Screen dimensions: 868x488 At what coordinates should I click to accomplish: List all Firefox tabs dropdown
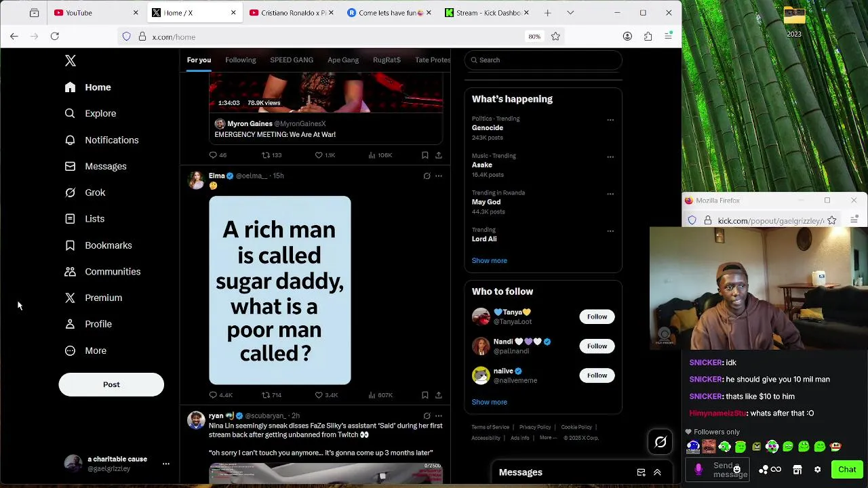[570, 13]
